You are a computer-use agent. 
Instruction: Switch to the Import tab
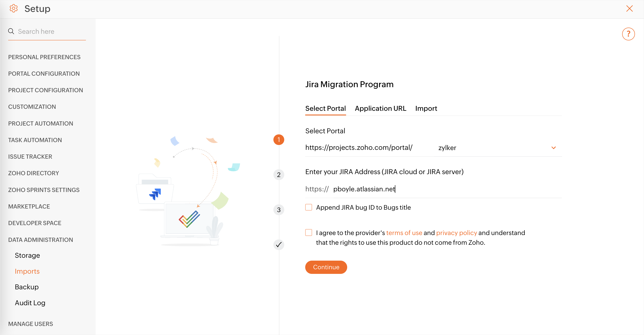(x=426, y=108)
